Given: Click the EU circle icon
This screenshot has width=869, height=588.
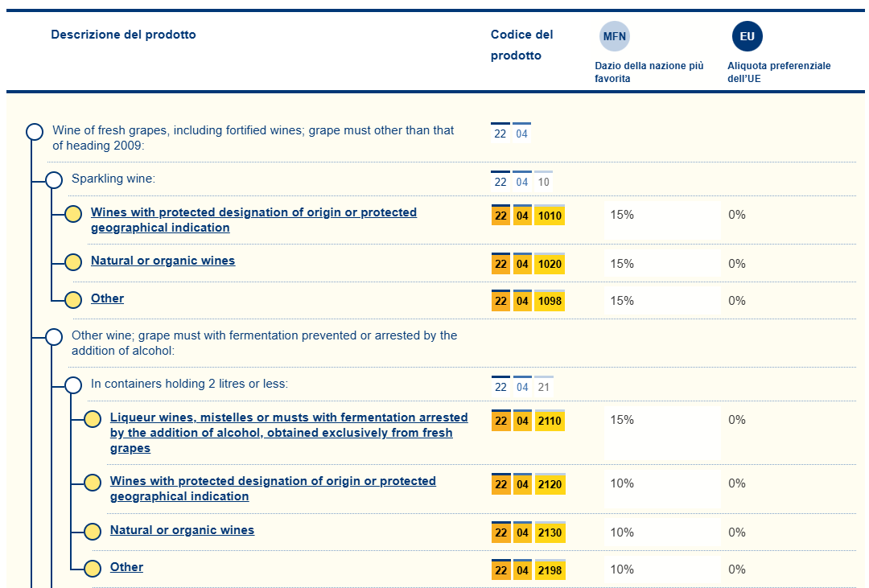Looking at the screenshot, I should (x=747, y=37).
